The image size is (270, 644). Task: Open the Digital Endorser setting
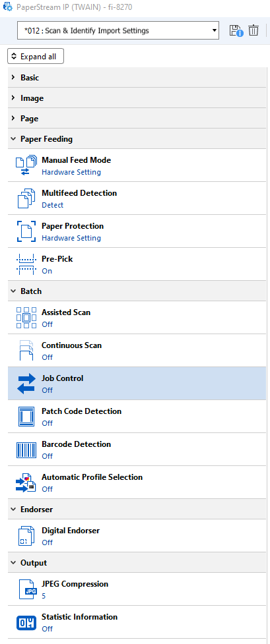tap(137, 536)
